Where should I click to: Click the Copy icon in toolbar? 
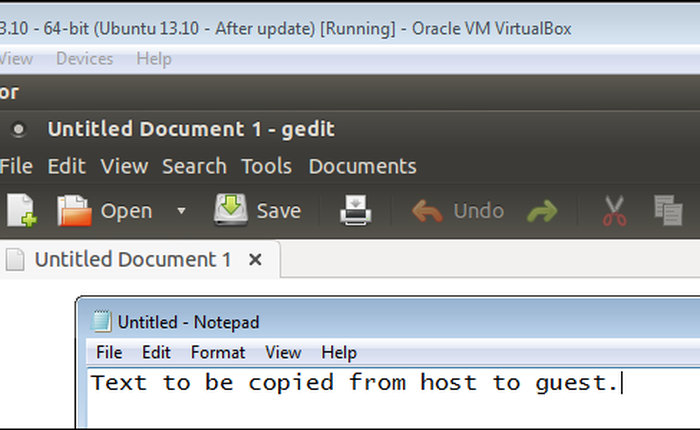[667, 210]
